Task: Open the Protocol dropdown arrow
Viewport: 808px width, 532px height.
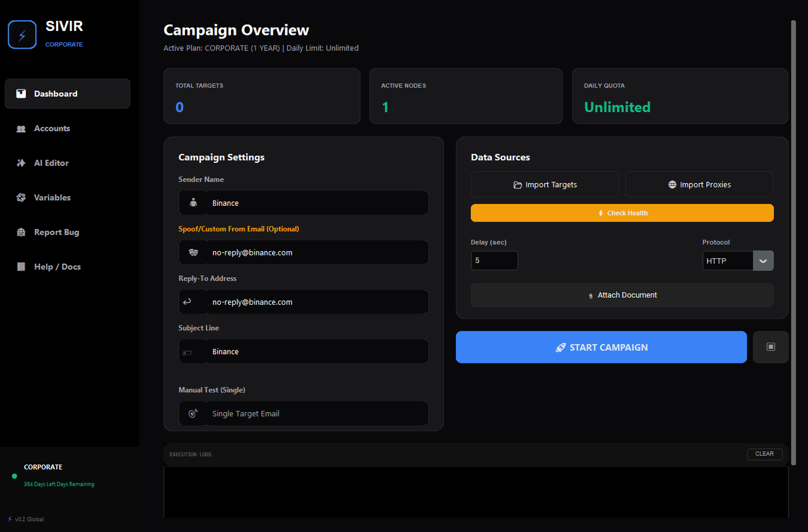Action: point(763,261)
